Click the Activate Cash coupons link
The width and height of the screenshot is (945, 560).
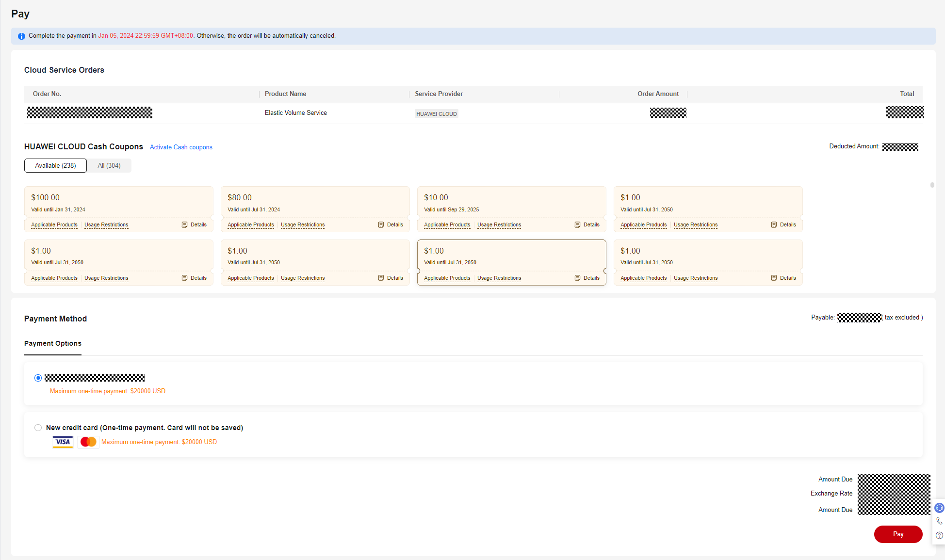(181, 147)
